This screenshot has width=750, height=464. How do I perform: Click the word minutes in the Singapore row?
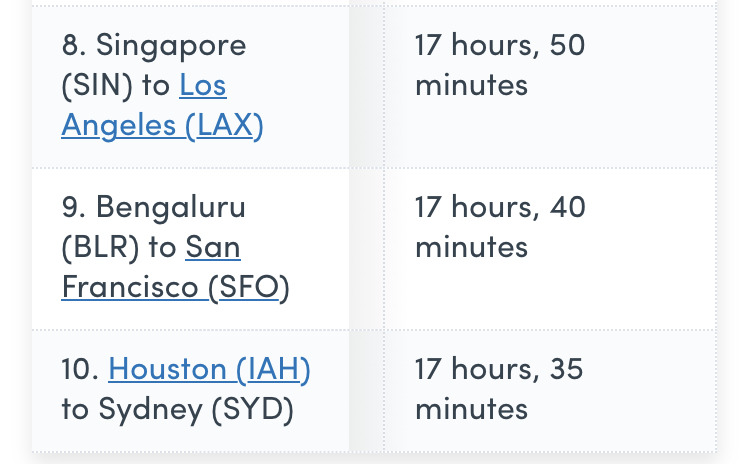(472, 85)
